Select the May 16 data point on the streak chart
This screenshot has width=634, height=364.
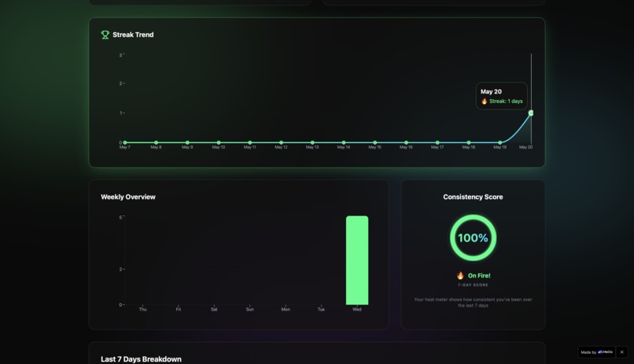(407, 142)
